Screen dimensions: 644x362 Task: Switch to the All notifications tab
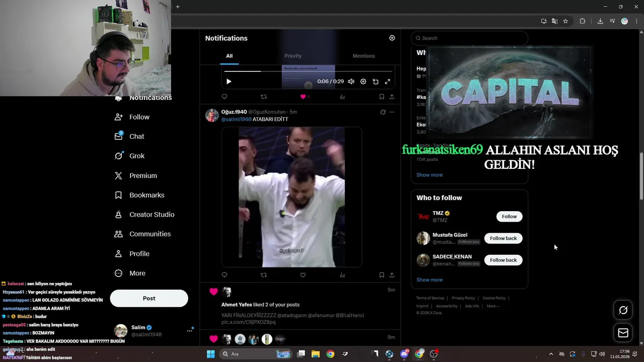229,56
